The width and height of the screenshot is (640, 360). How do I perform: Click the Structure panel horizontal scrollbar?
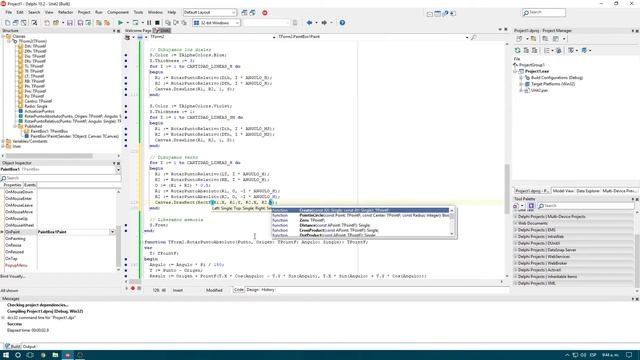[x=49, y=156]
